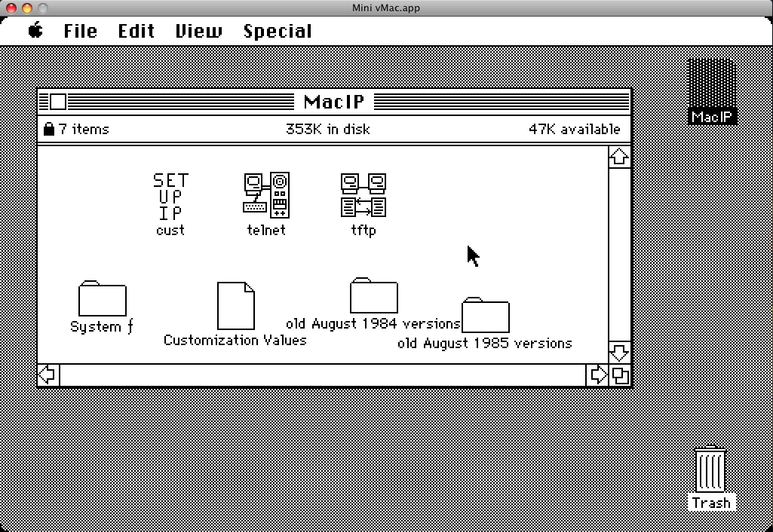Click the 'System ƒ' folder label
This screenshot has width=773, height=532.
[x=102, y=326]
